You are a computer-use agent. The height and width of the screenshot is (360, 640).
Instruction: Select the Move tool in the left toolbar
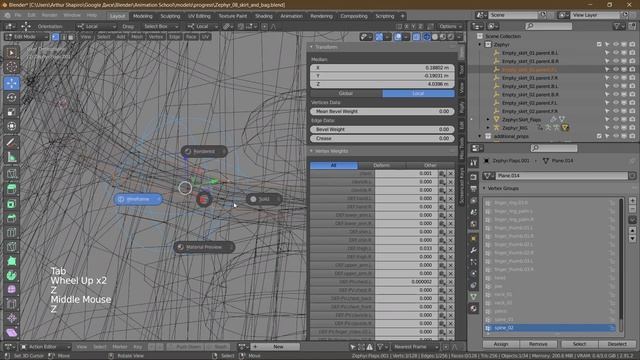pyautogui.click(x=11, y=83)
